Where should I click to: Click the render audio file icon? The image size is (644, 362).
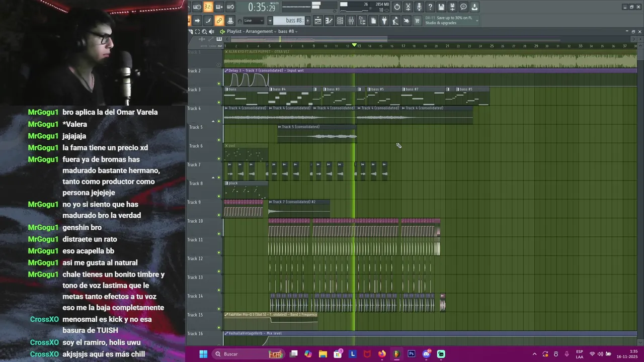click(x=452, y=7)
